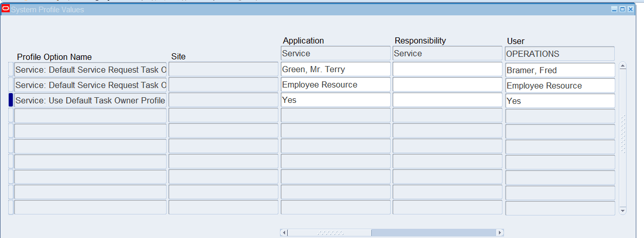The height and width of the screenshot is (238, 644).
Task: Click the User field showing Employee Resource
Action: pos(559,85)
